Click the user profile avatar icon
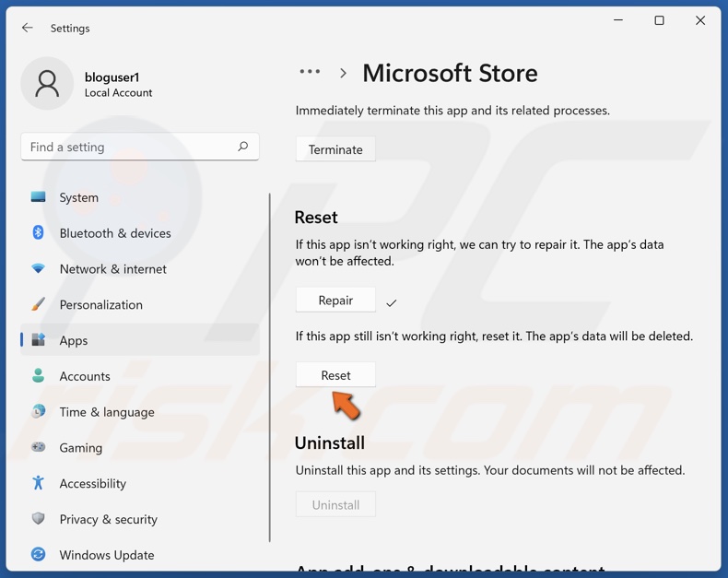 (47, 84)
